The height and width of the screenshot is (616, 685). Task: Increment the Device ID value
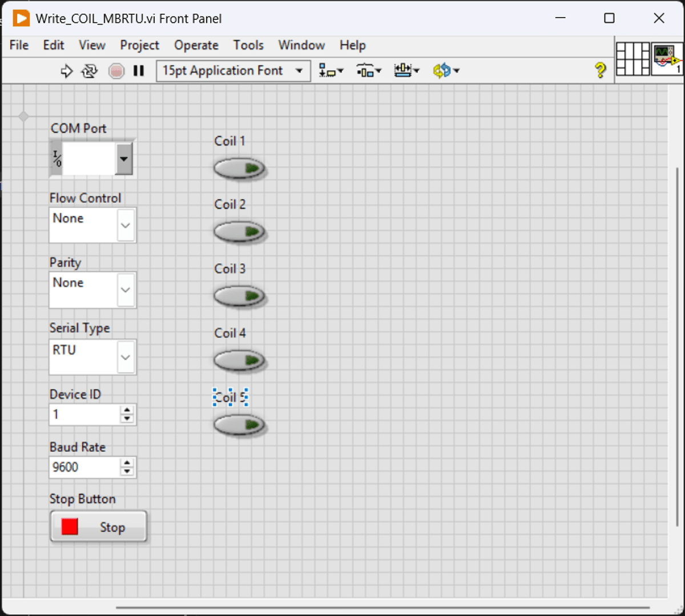(127, 410)
